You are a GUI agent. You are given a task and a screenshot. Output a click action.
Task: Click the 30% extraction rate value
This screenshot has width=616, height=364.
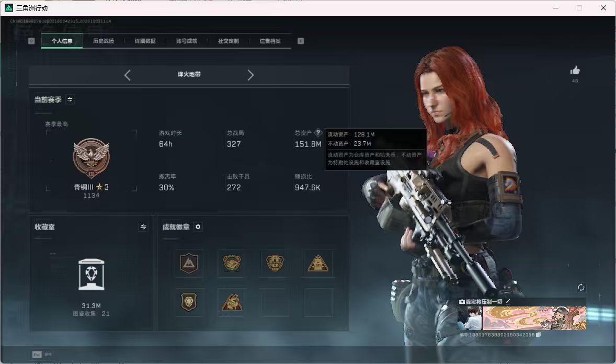pos(167,188)
